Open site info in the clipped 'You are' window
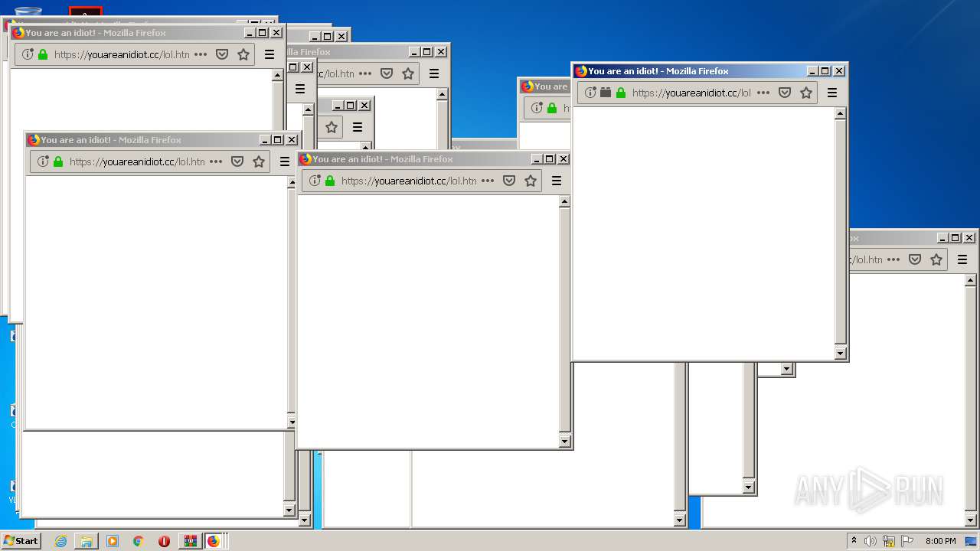 click(537, 108)
